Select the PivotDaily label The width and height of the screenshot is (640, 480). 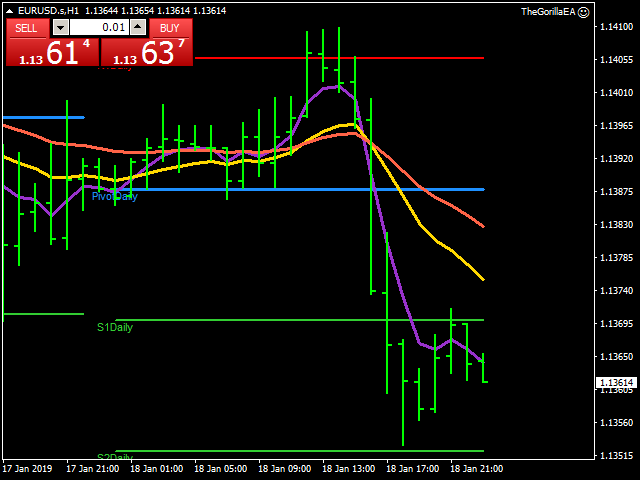click(x=115, y=196)
